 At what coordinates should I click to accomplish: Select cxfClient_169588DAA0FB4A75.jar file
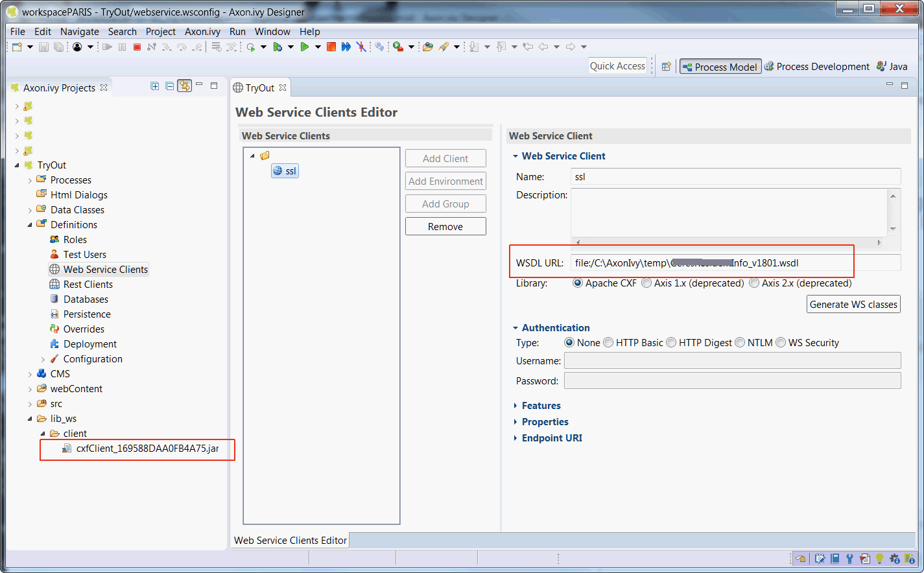[140, 449]
